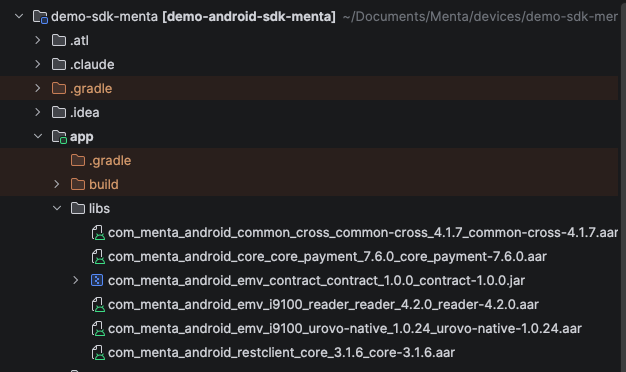Select the .gradle folder name inside app

pos(110,160)
